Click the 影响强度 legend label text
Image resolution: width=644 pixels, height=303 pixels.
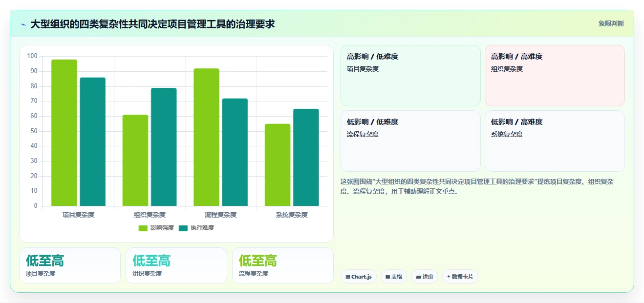click(162, 228)
